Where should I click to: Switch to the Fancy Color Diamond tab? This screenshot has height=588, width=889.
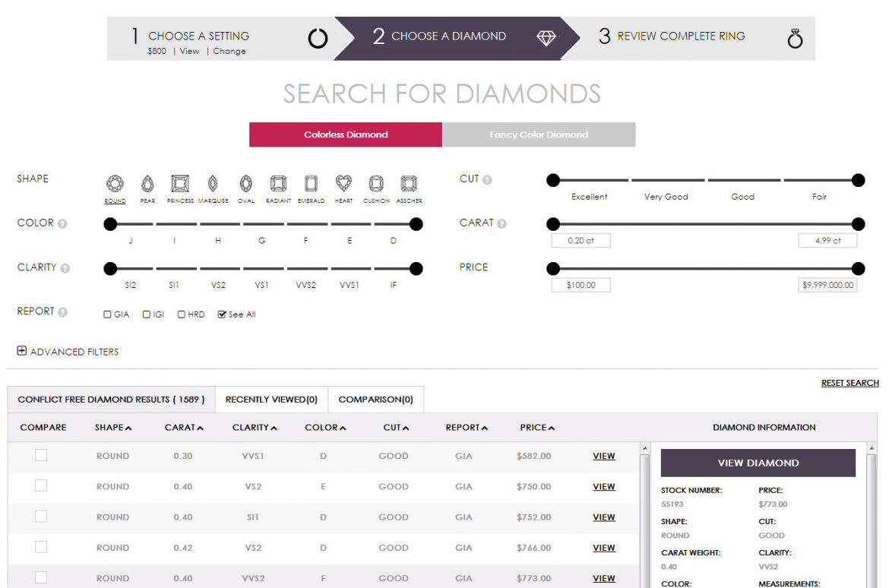click(539, 134)
